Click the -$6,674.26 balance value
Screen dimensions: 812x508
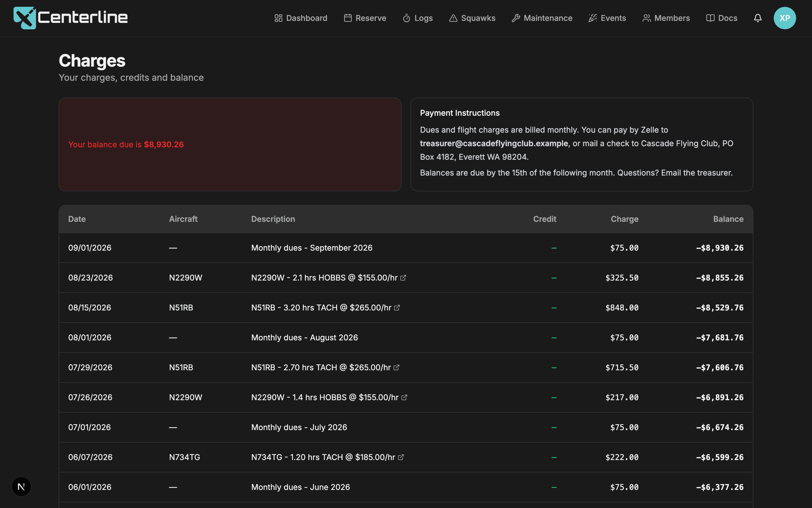click(720, 427)
